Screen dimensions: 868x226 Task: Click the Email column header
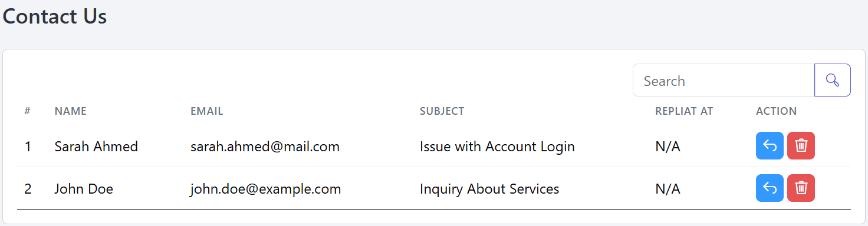207,111
